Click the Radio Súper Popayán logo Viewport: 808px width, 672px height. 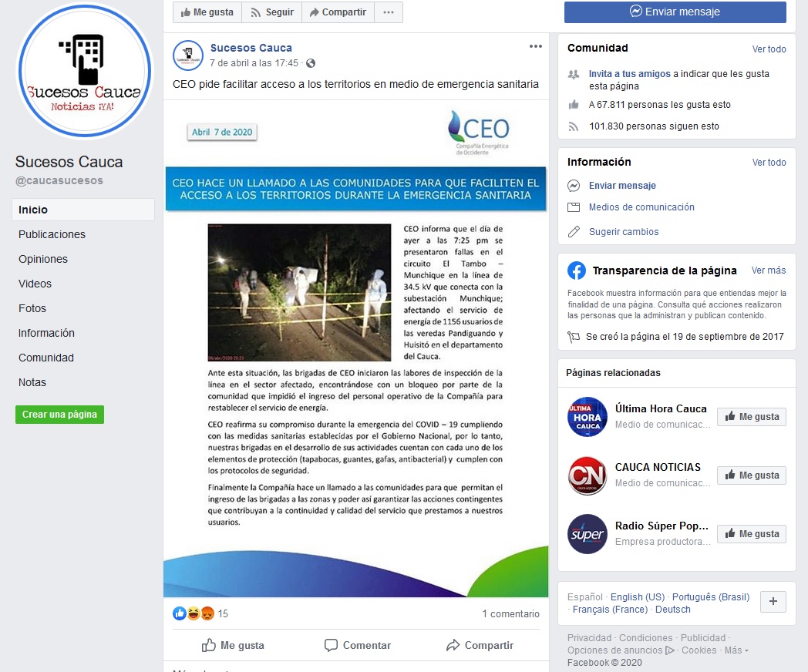(x=587, y=534)
